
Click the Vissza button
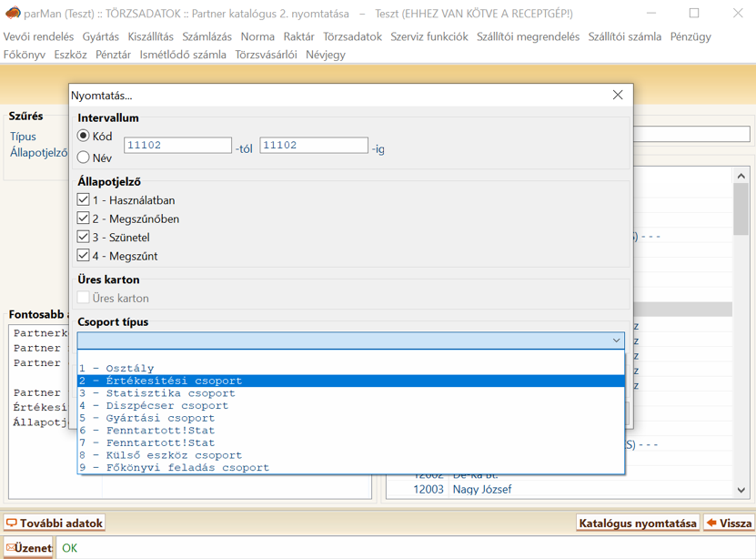coord(729,523)
